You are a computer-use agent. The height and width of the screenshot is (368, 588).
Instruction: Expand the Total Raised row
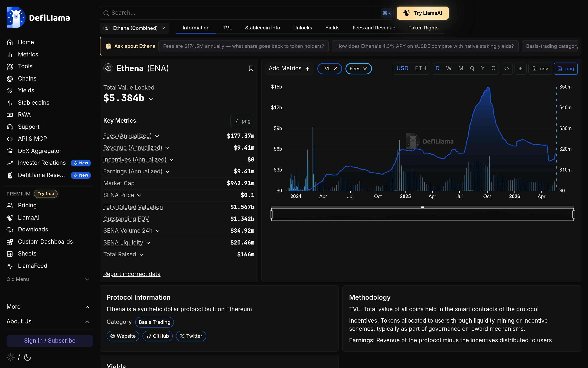pos(141,255)
